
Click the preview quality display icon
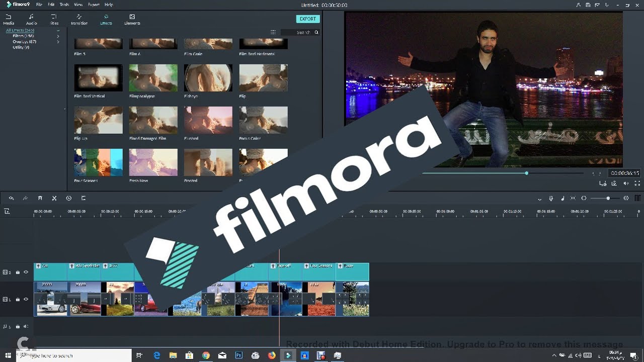603,184
